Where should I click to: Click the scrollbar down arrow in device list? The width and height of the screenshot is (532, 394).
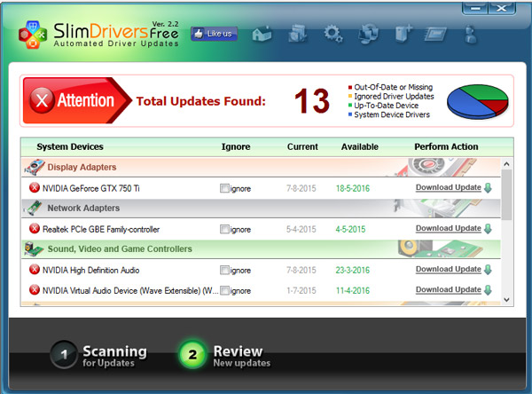point(507,300)
